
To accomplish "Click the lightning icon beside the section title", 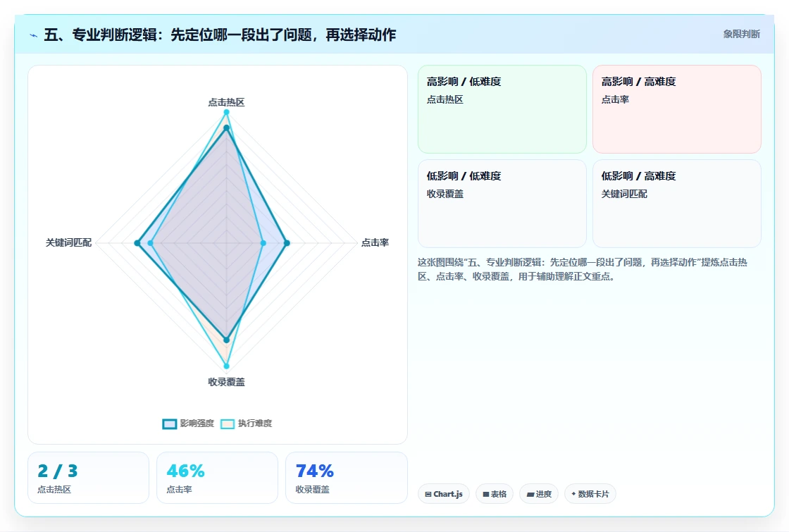I will (34, 35).
